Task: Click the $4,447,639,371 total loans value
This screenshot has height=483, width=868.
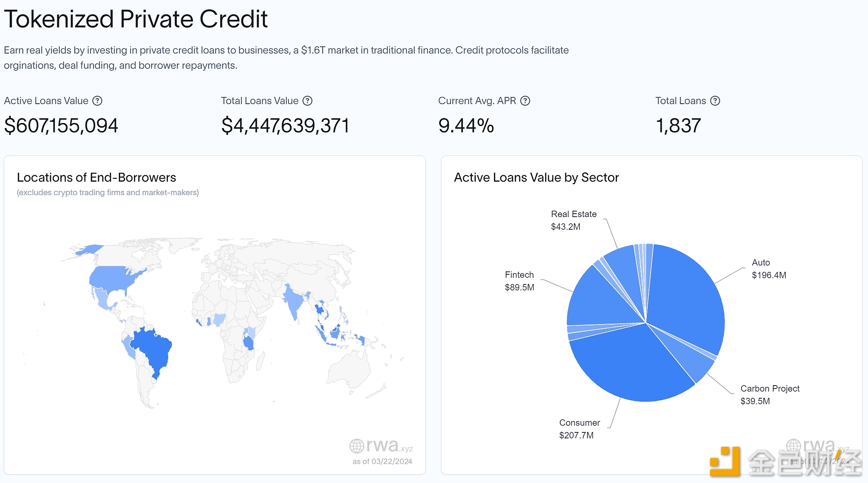Action: [285, 126]
